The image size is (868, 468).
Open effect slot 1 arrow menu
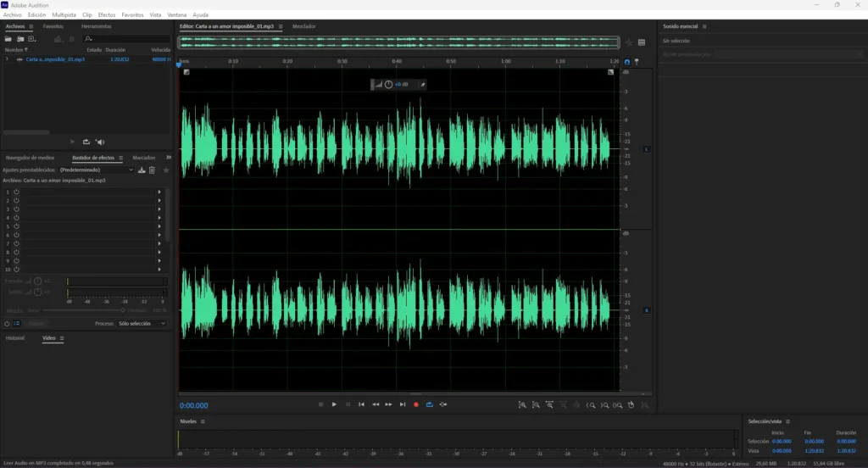click(x=159, y=192)
